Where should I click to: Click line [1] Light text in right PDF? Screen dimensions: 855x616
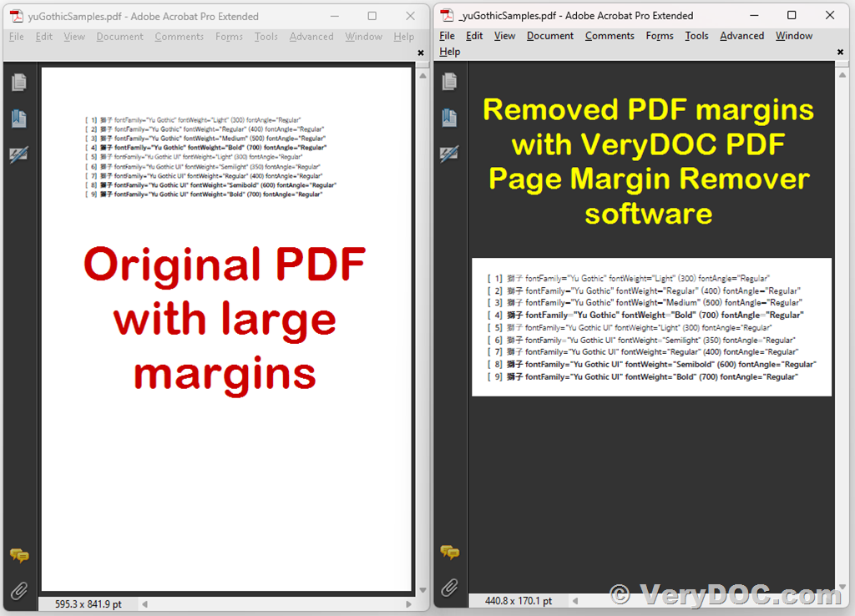(628, 279)
